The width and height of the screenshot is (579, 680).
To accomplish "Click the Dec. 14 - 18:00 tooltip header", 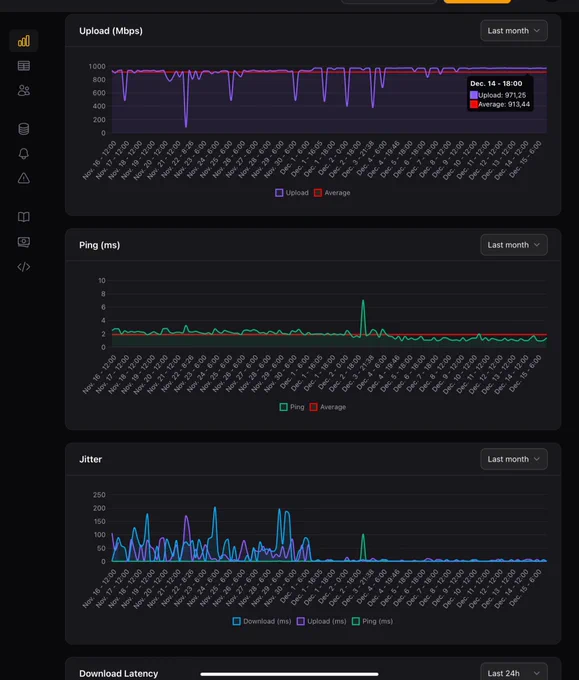I will 496,83.
